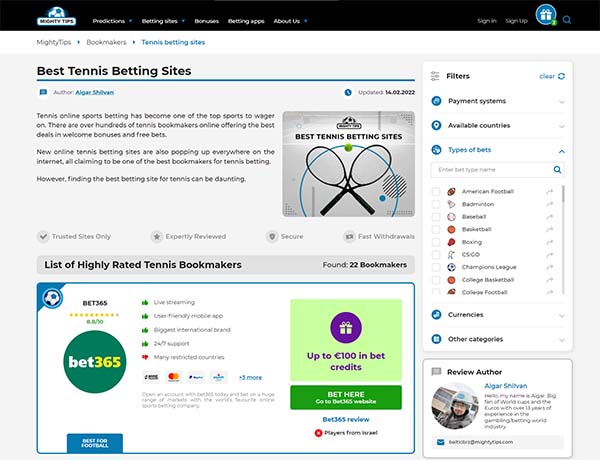Check the Badminton checkbox
The height and width of the screenshot is (460, 600).
[436, 204]
